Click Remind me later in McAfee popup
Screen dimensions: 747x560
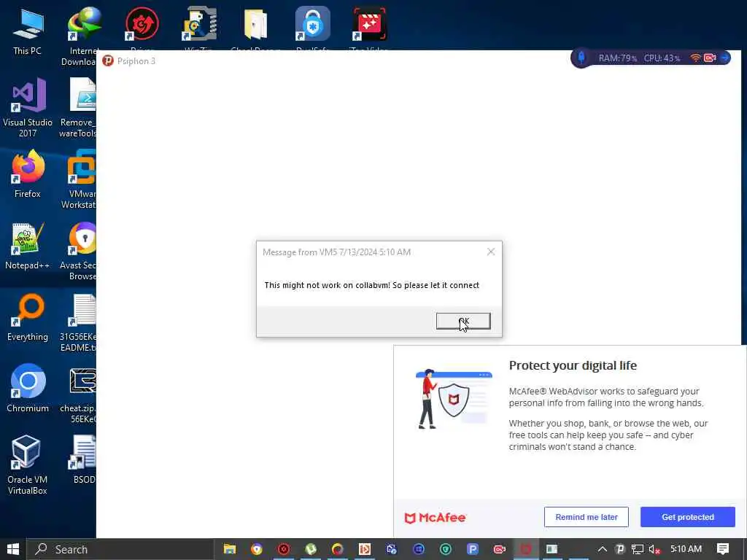[x=586, y=517]
